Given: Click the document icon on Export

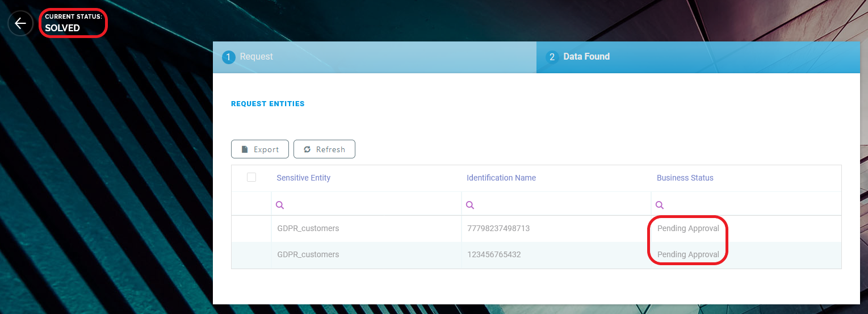Looking at the screenshot, I should [x=245, y=149].
